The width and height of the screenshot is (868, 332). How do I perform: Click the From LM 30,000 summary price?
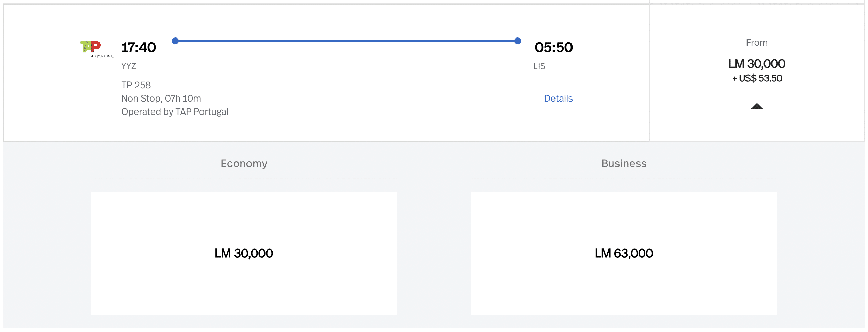pyautogui.click(x=756, y=64)
